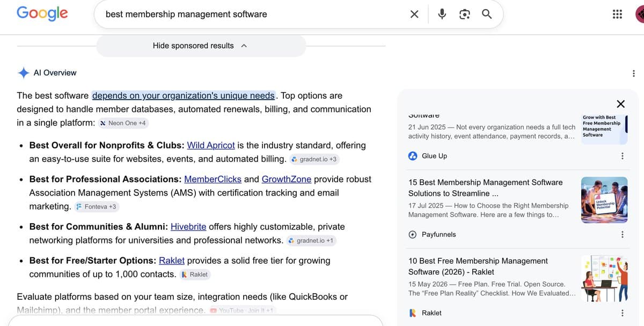The width and height of the screenshot is (644, 326).
Task: Open AI Overview three-dot options menu
Action: pyautogui.click(x=634, y=73)
